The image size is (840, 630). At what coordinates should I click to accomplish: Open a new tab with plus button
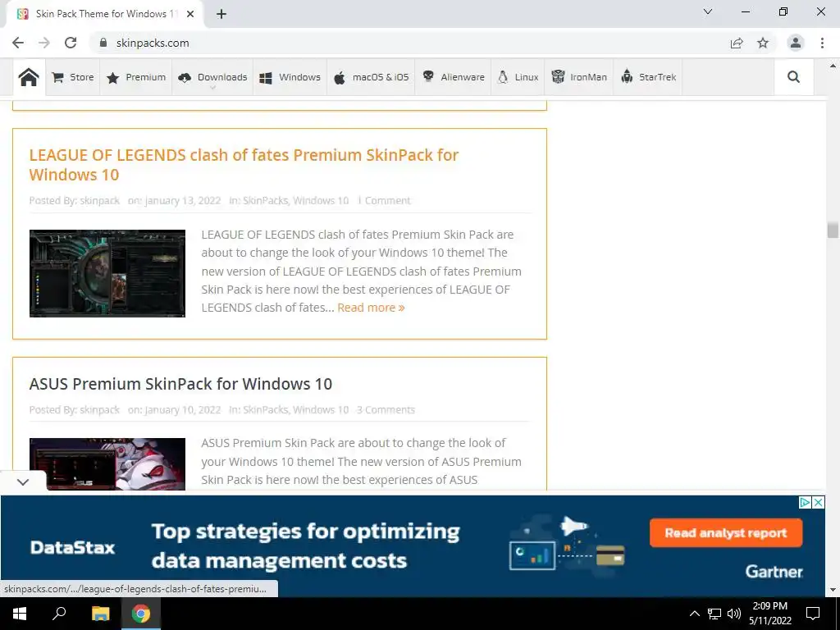[221, 14]
